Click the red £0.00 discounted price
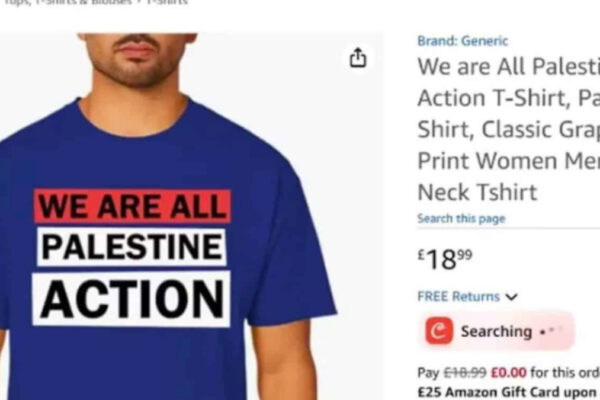Viewport: 600px width, 400px height. click(509, 372)
